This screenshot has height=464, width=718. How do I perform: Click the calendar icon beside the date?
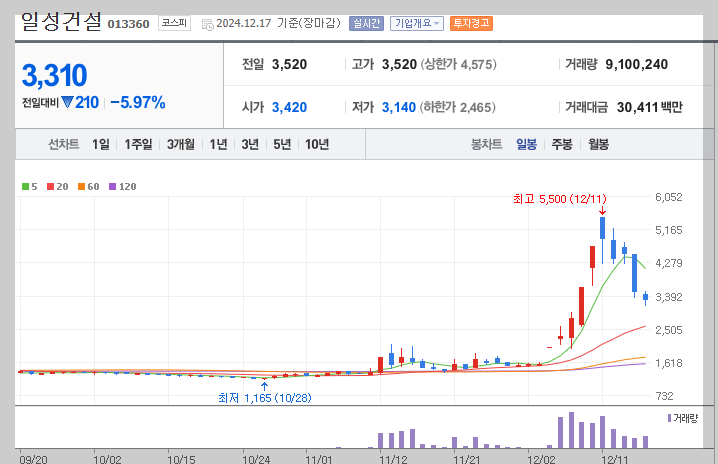pyautogui.click(x=207, y=24)
